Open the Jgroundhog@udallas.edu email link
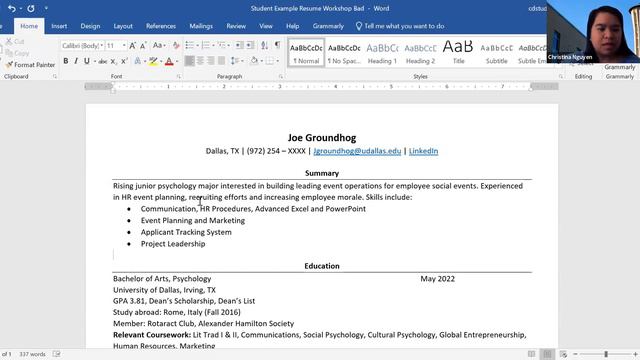Viewport: 640px width, 360px height. pos(357,151)
